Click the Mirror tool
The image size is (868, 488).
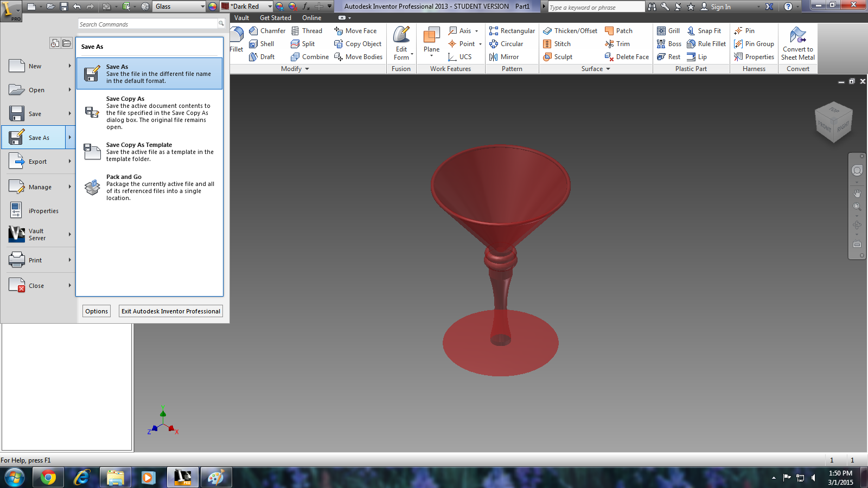[504, 57]
